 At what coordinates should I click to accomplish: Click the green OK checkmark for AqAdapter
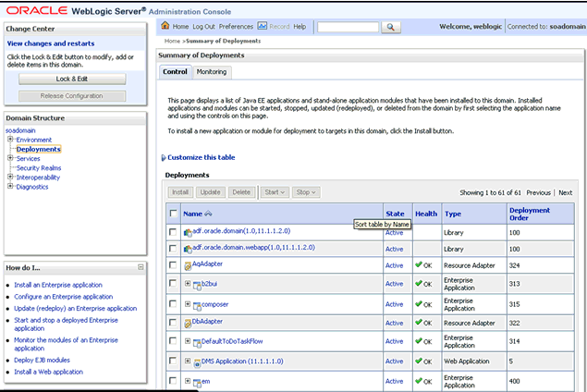[x=419, y=264]
